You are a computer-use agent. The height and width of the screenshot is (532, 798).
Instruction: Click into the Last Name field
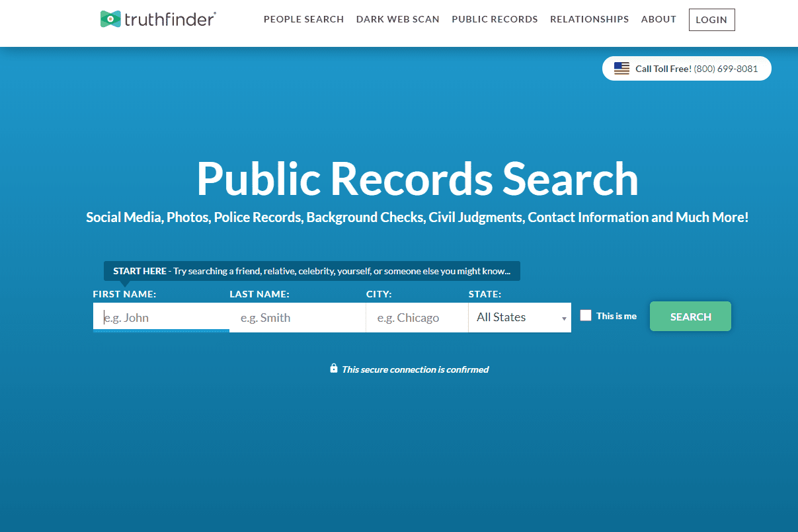coord(298,317)
